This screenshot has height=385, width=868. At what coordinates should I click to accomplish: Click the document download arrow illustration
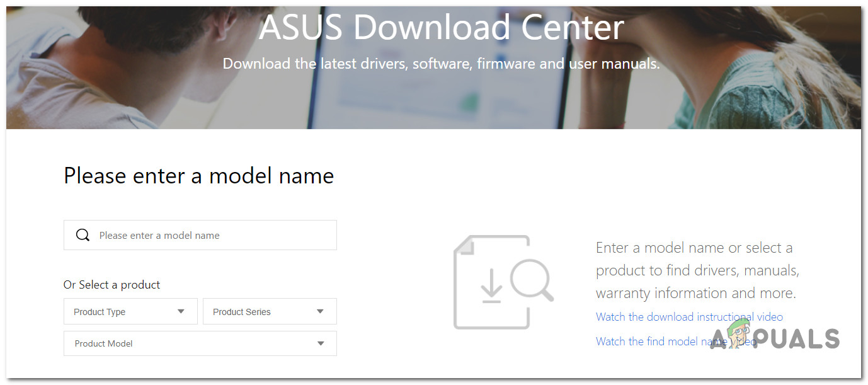(x=491, y=289)
